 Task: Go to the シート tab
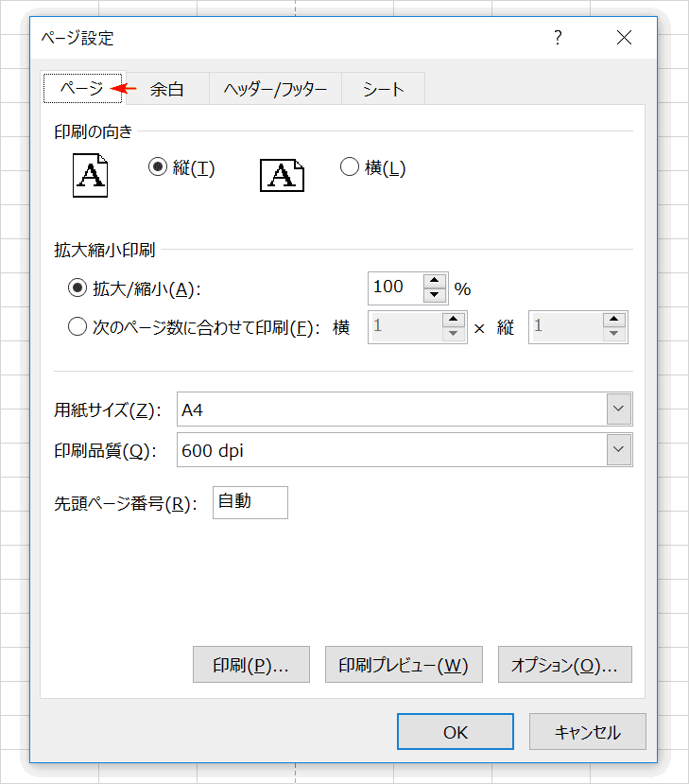click(383, 89)
